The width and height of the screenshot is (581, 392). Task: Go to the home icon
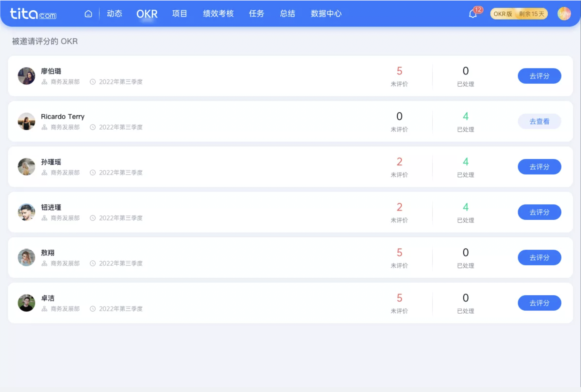tap(88, 14)
